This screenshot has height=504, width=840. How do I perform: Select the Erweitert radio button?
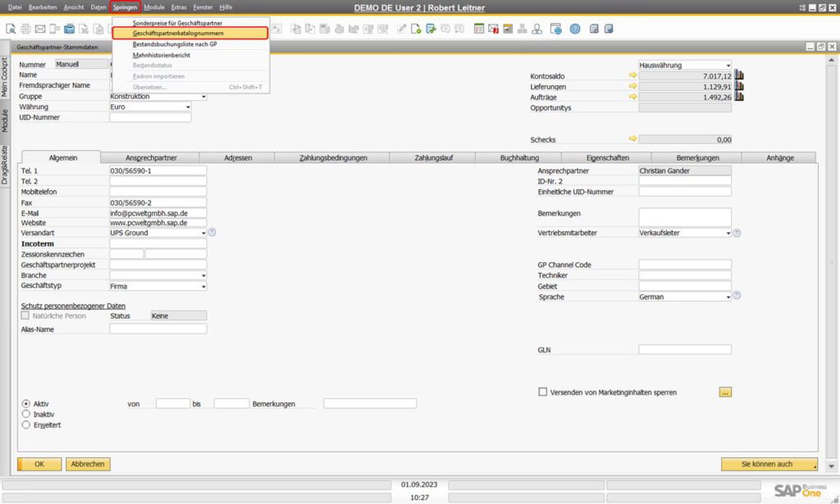(x=26, y=425)
